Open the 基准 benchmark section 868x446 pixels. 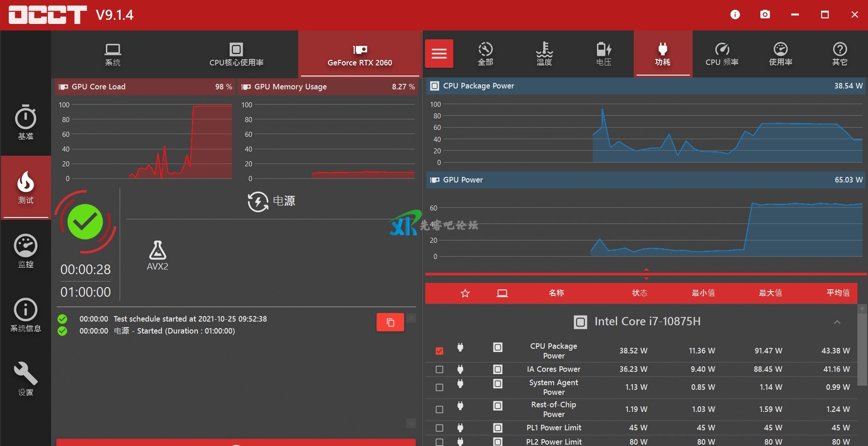coord(26,123)
